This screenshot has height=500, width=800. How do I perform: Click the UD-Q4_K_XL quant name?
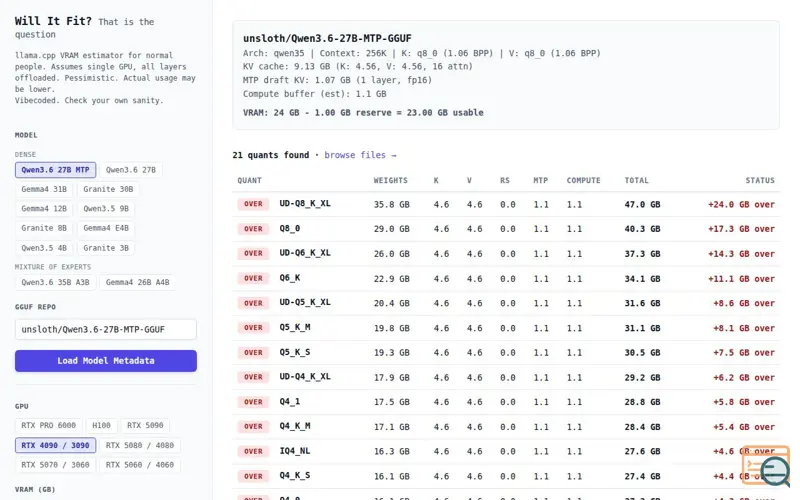(x=305, y=377)
